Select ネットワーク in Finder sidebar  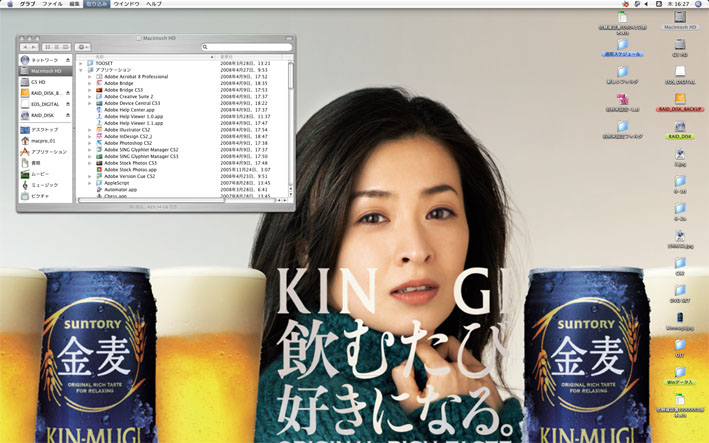pyautogui.click(x=44, y=60)
